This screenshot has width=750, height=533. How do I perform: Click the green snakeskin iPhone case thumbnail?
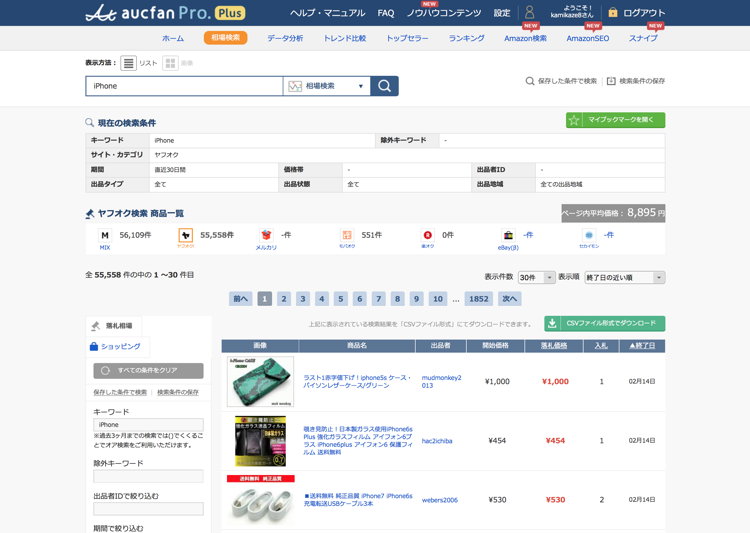(x=260, y=381)
